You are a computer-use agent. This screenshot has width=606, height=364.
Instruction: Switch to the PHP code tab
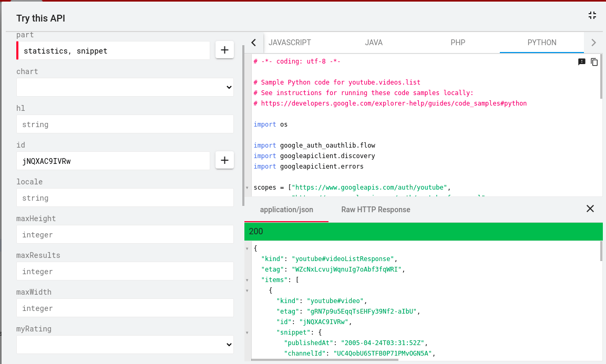[x=458, y=43]
